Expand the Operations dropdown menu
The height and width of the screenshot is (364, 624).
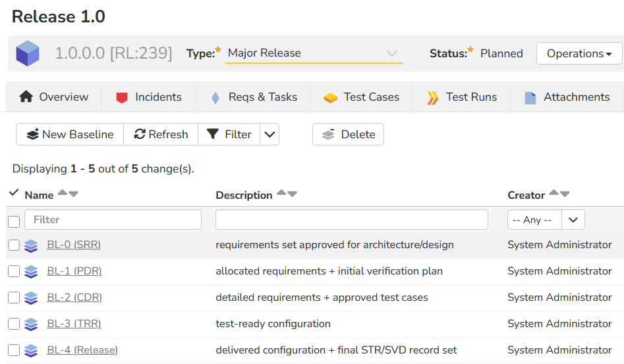[579, 53]
